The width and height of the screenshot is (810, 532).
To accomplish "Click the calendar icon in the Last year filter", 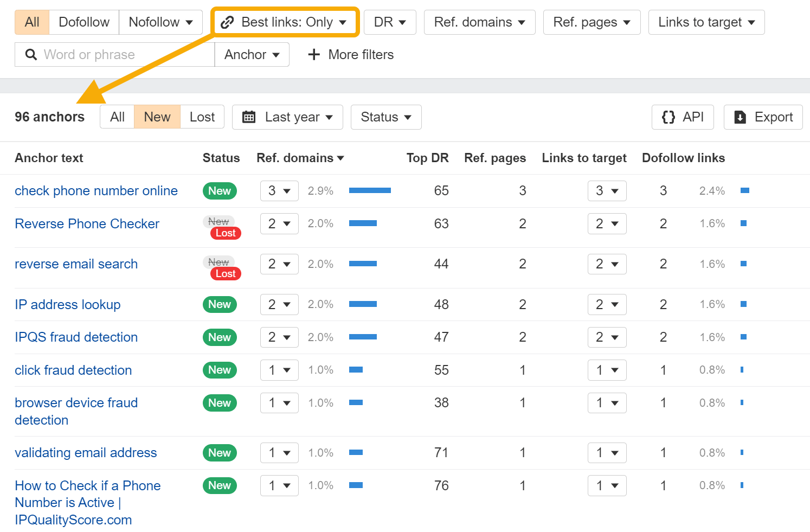I will point(249,117).
